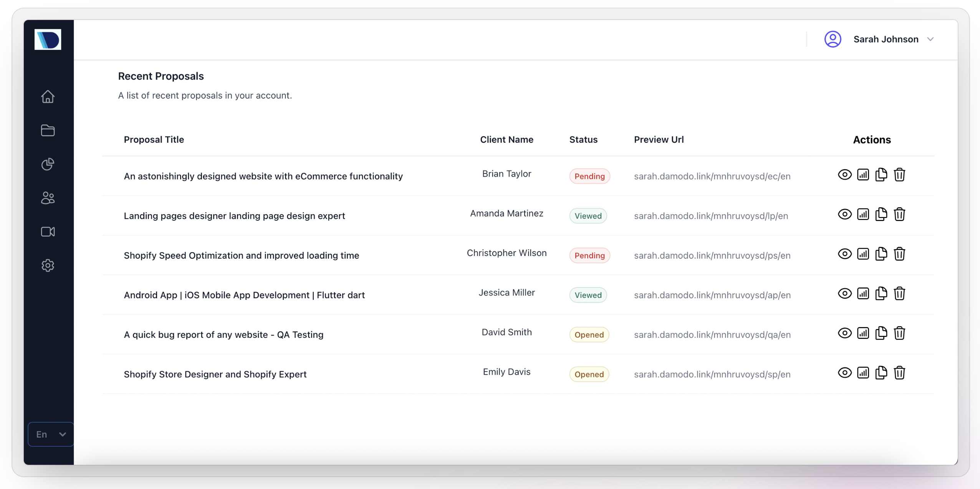Click the Damodo logo in sidebar
The width and height of the screenshot is (980, 489).
point(48,39)
